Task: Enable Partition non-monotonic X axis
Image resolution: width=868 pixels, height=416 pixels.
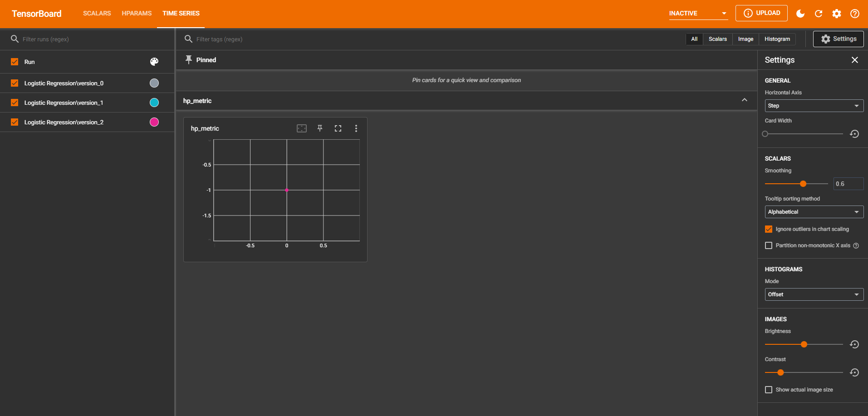Action: pyautogui.click(x=769, y=245)
